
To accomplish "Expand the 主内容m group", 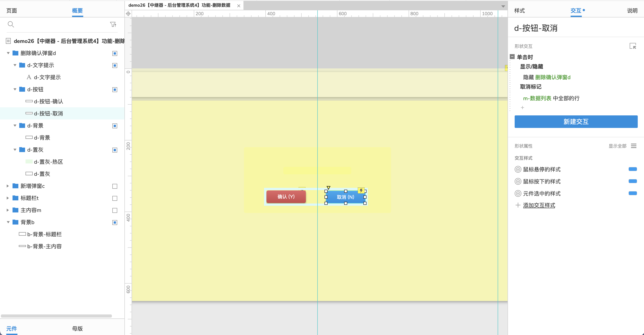I will (x=8, y=210).
